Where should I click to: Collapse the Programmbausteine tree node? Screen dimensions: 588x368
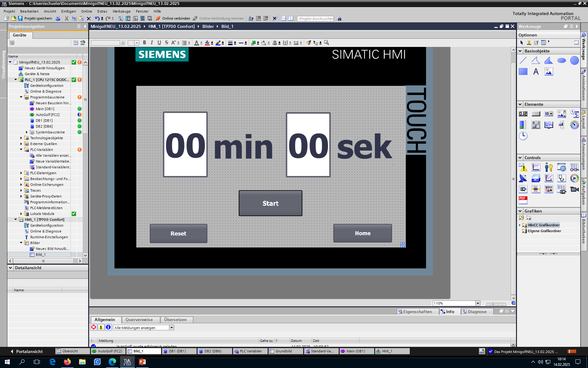point(21,97)
